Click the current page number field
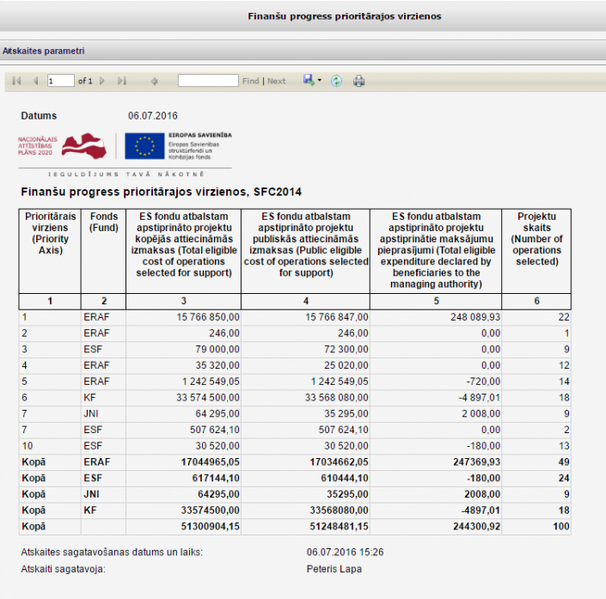Viewport: 606px width, 599px height. click(x=60, y=81)
